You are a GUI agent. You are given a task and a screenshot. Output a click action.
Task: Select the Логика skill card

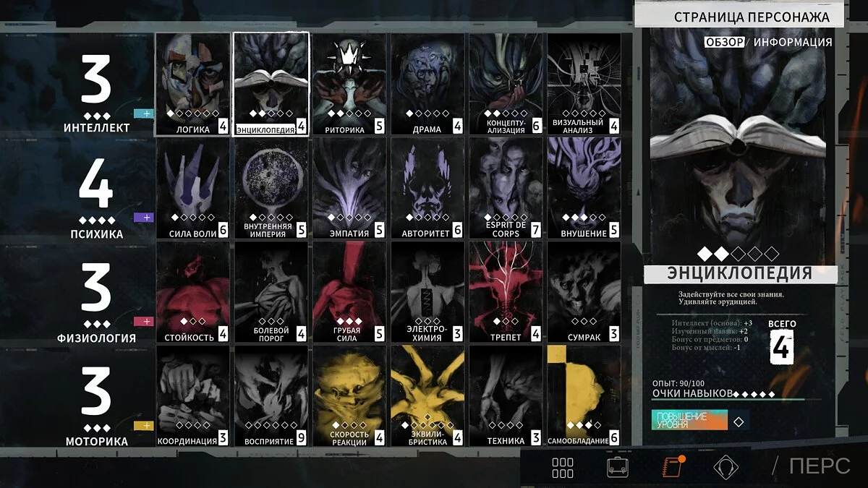[192, 84]
